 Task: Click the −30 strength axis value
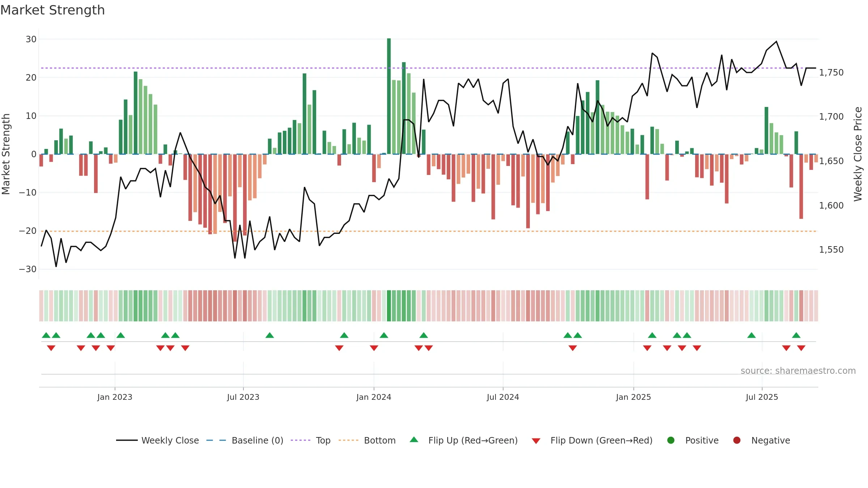tap(28, 269)
